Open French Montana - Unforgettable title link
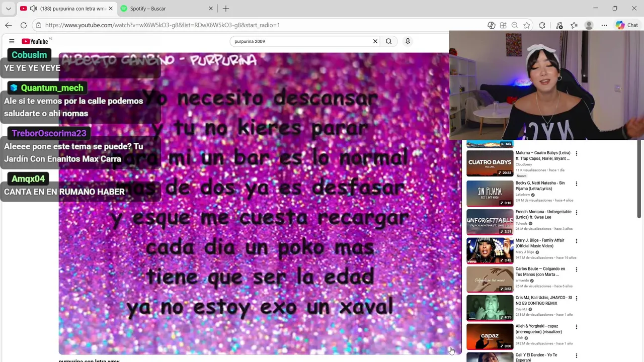 543,215
